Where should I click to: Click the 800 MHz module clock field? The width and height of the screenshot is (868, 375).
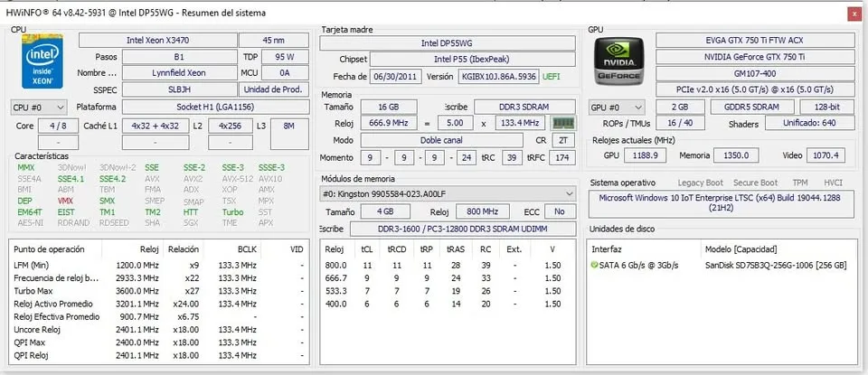click(x=483, y=211)
